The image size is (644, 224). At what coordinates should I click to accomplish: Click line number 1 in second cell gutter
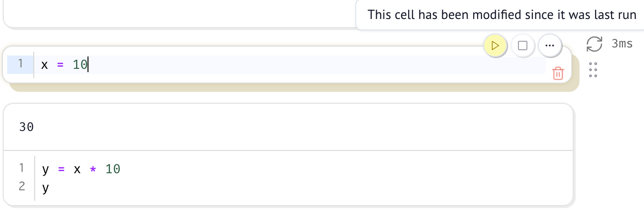22,168
